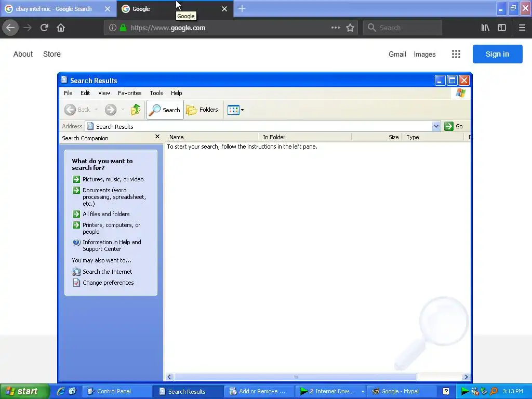Click the browser forward arrow button

(28, 28)
